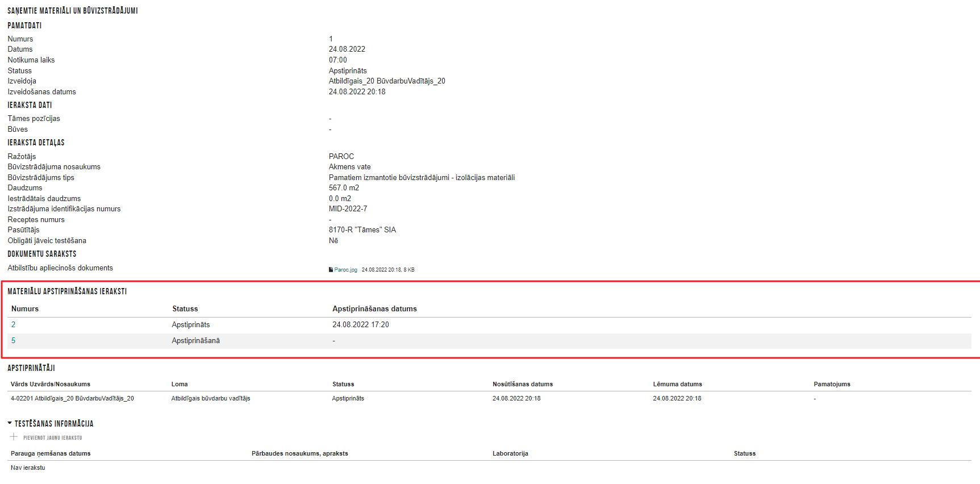Viewport: 980px width, 484px height.
Task: Select the Apstiprināšanā status cell
Action: coord(195,341)
